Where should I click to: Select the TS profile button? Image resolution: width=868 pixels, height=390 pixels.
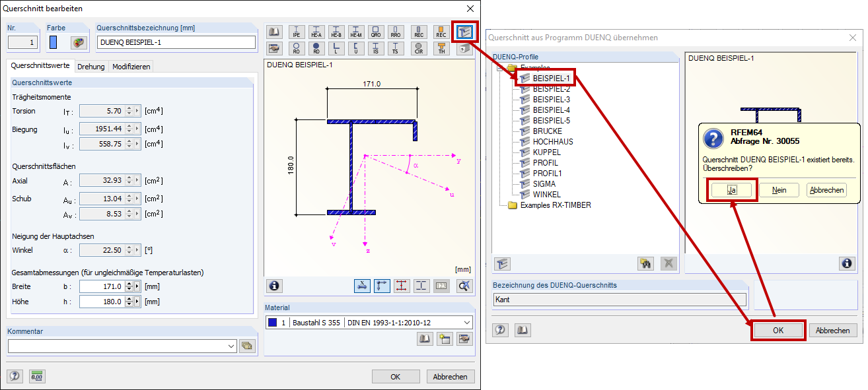(396, 48)
